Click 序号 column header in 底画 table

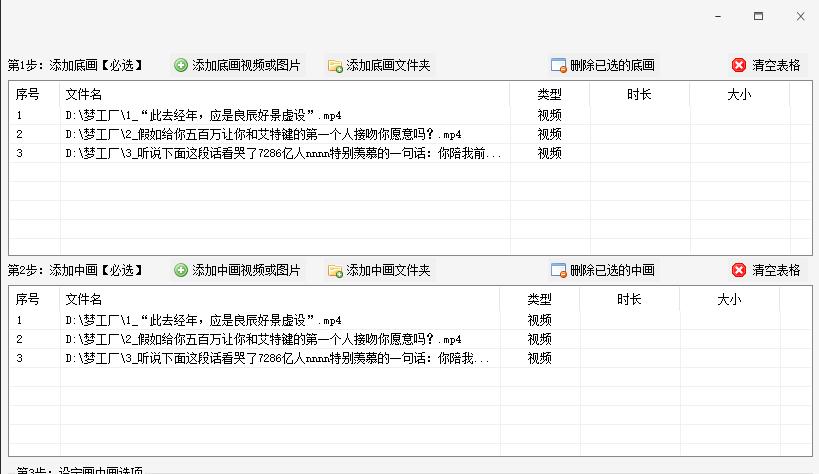34,95
